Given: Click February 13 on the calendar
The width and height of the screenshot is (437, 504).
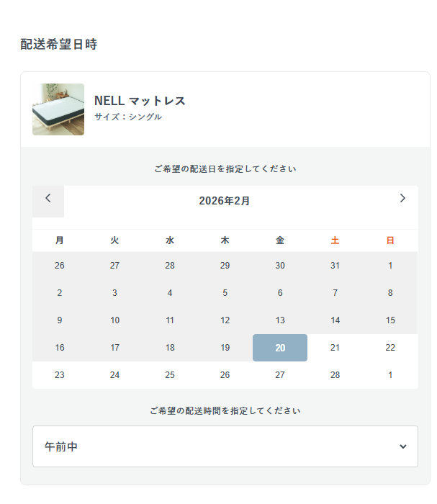Looking at the screenshot, I should point(280,320).
